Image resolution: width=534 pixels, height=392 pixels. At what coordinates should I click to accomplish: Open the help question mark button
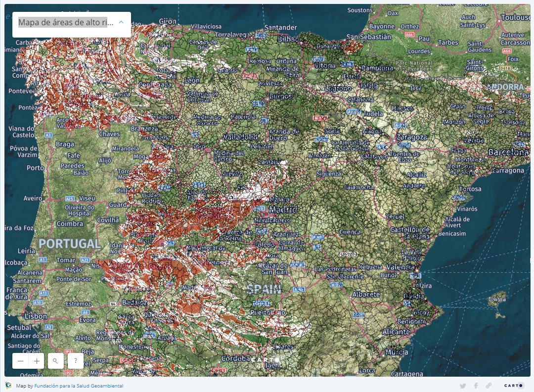pyautogui.click(x=75, y=361)
